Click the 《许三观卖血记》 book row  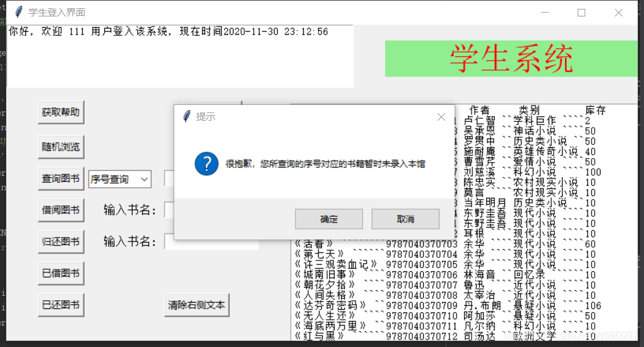click(x=445, y=264)
